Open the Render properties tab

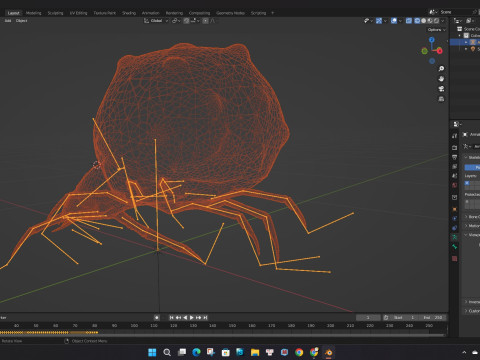tap(455, 147)
